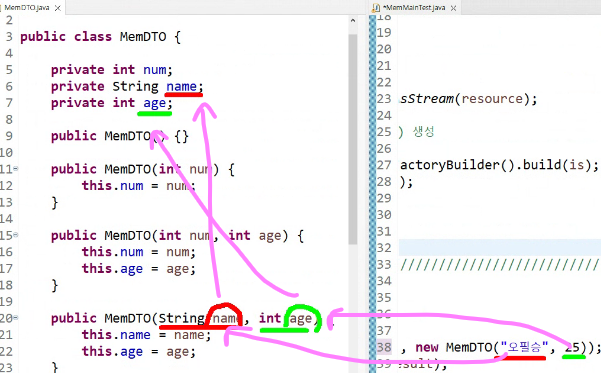The image size is (601, 373).
Task: Click the MemDTO class name on line 3
Action: pyautogui.click(x=143, y=37)
